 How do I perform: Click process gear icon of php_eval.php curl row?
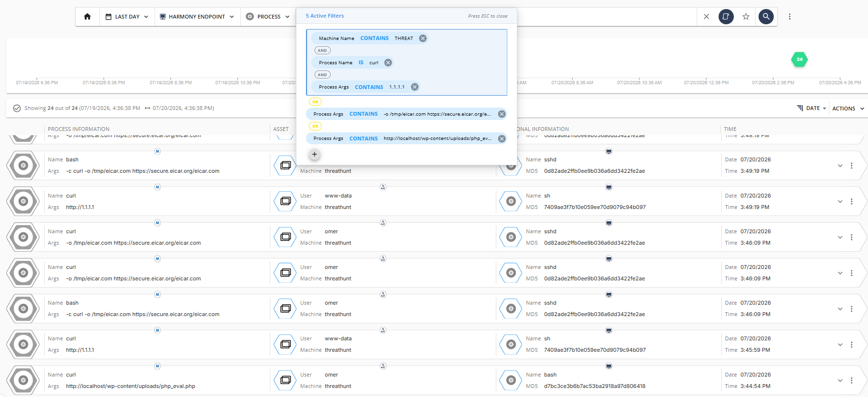click(23, 380)
